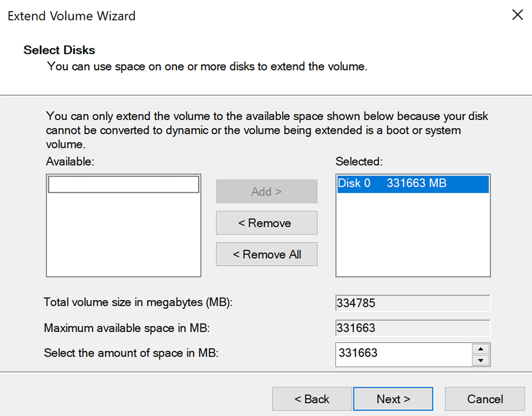Click the < Remove All button
The width and height of the screenshot is (532, 416).
(266, 254)
